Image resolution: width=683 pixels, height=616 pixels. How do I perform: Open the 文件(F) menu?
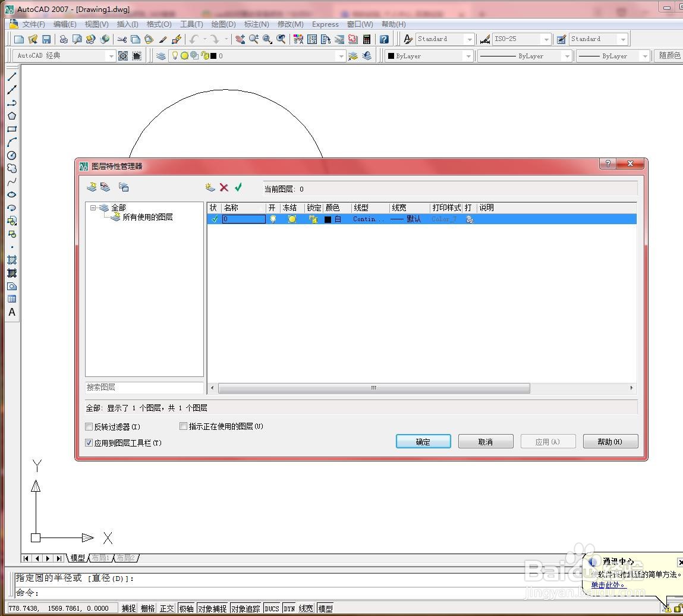click(x=33, y=24)
